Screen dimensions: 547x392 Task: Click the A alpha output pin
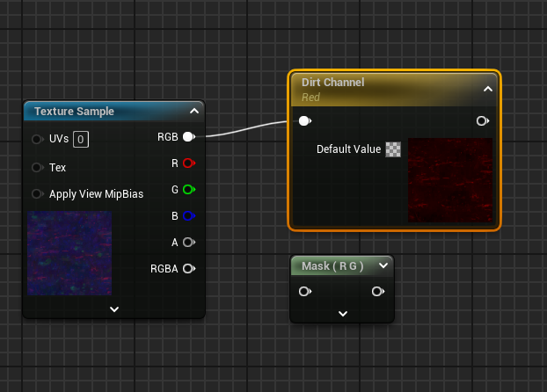click(189, 242)
